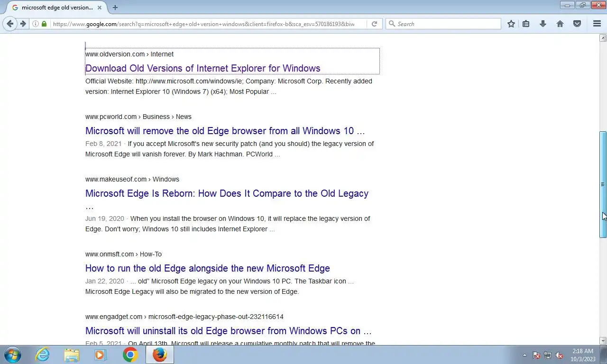Click the Google favicon on the tab
Screen dimensions: 607x364
pos(15,8)
